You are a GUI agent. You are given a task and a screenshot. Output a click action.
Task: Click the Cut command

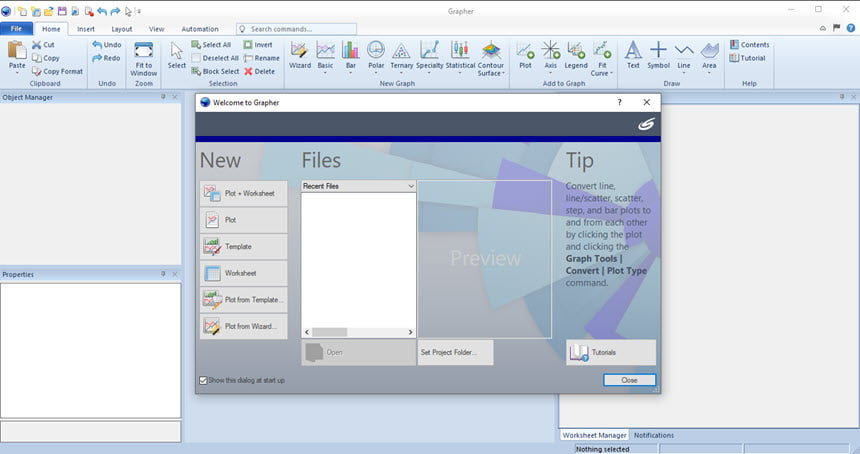pyautogui.click(x=43, y=45)
